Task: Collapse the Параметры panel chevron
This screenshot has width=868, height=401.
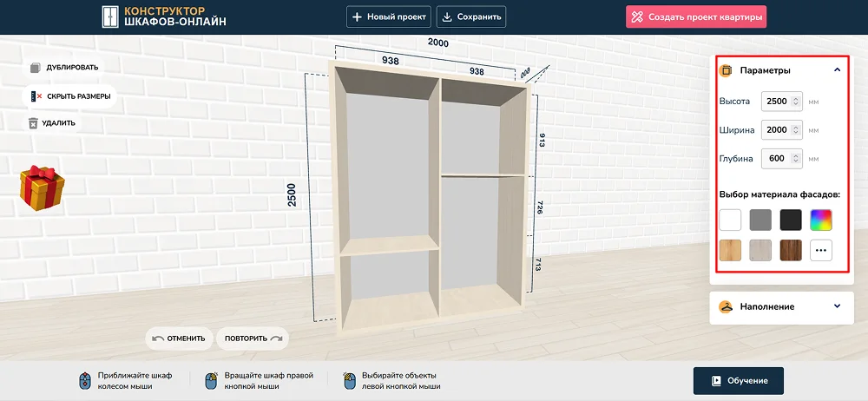Action: (x=837, y=70)
